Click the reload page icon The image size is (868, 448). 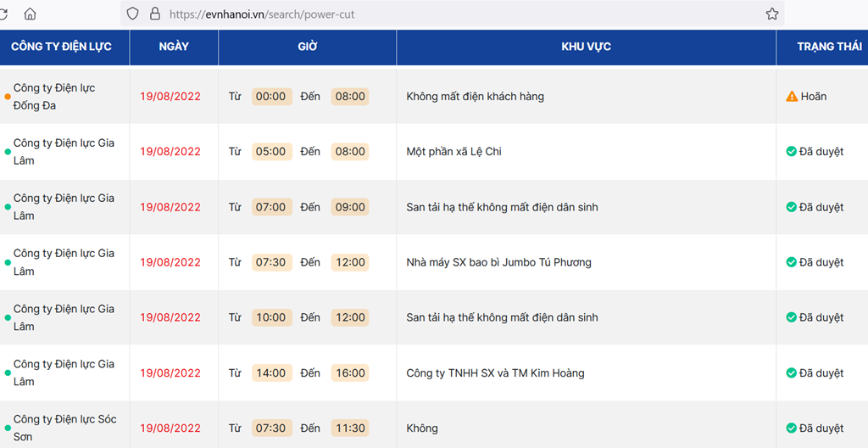click(x=3, y=14)
